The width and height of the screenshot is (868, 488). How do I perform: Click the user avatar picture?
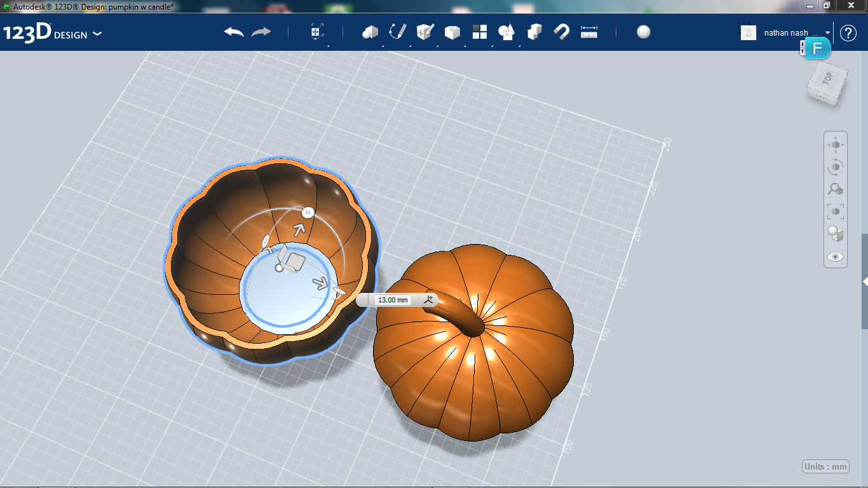tap(749, 32)
